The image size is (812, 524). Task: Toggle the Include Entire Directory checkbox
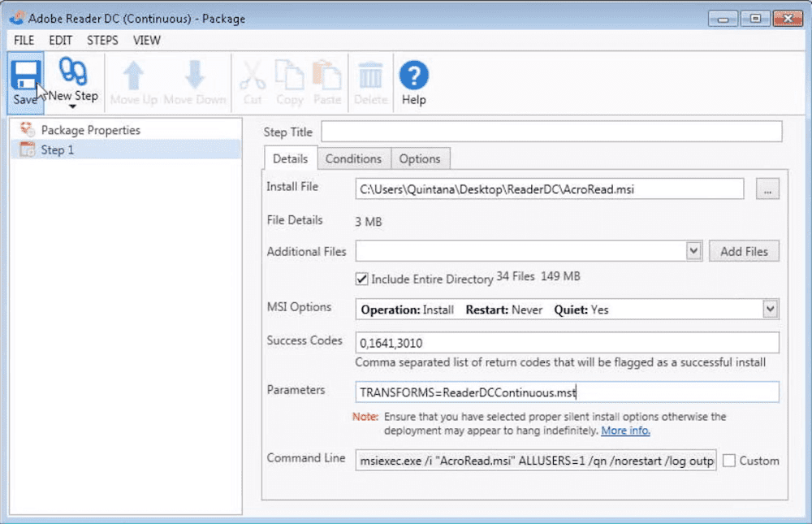point(362,279)
